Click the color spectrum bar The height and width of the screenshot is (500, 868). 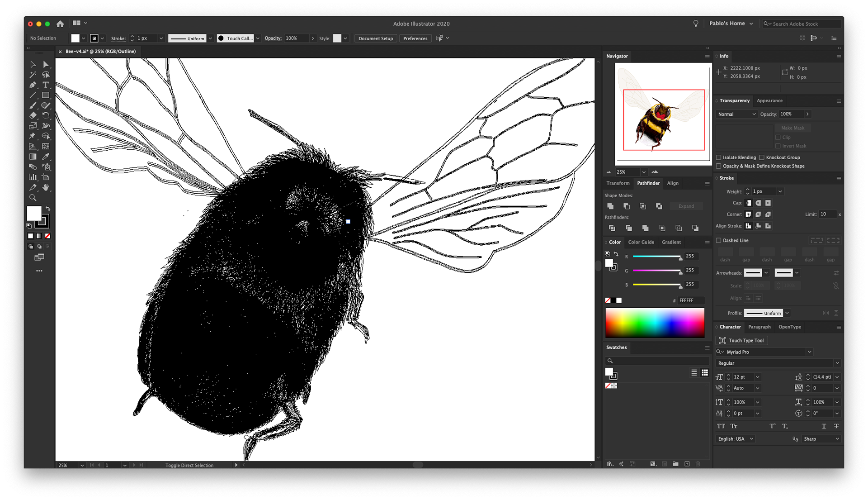click(x=655, y=323)
